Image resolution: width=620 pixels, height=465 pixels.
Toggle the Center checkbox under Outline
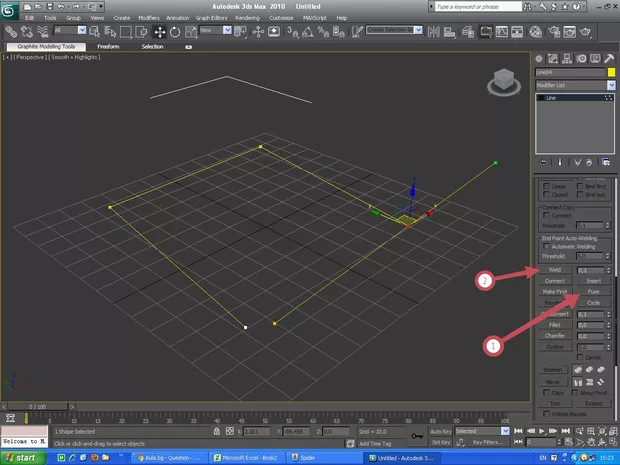(582, 356)
